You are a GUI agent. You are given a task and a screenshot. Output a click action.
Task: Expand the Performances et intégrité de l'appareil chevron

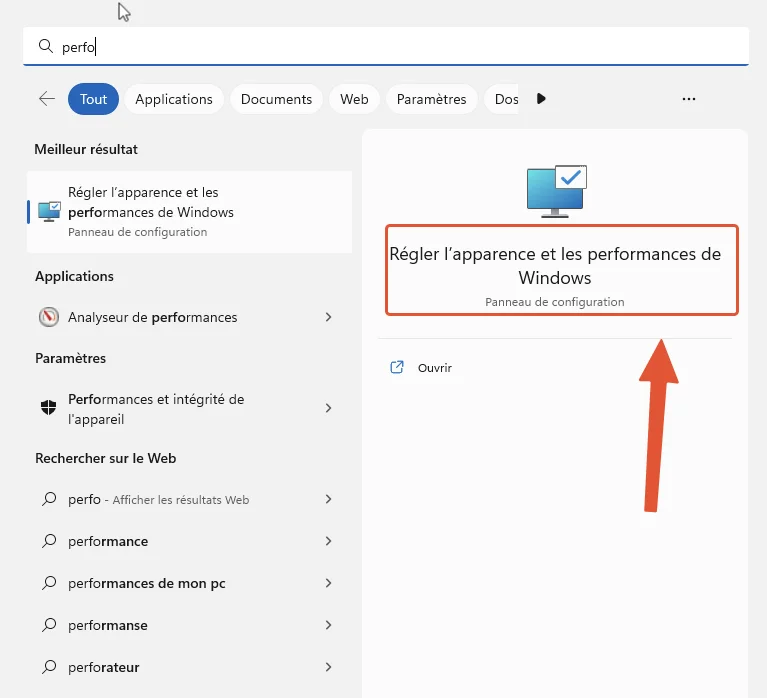(x=328, y=408)
